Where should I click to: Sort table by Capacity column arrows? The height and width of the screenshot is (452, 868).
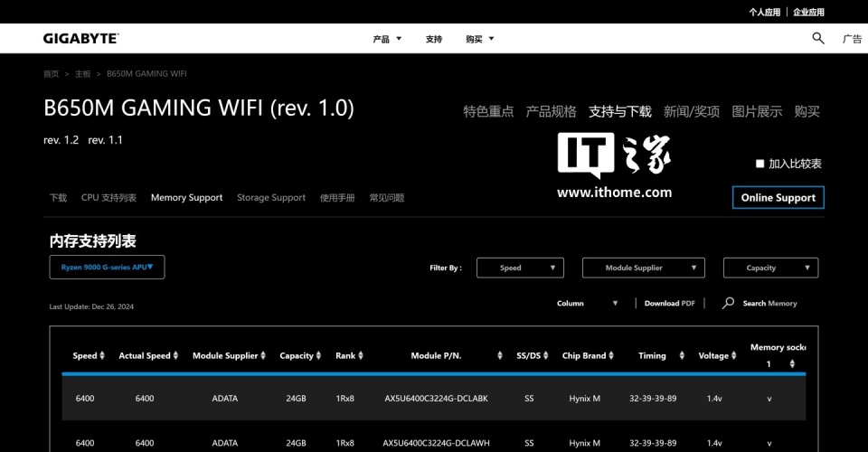pyautogui.click(x=318, y=356)
